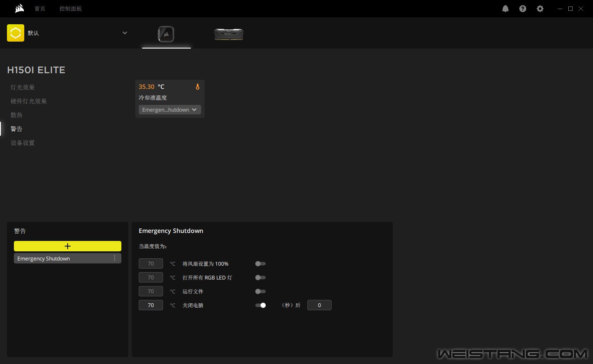The width and height of the screenshot is (593, 364).
Task: Add a new alert with yellow plus button
Action: [68, 246]
